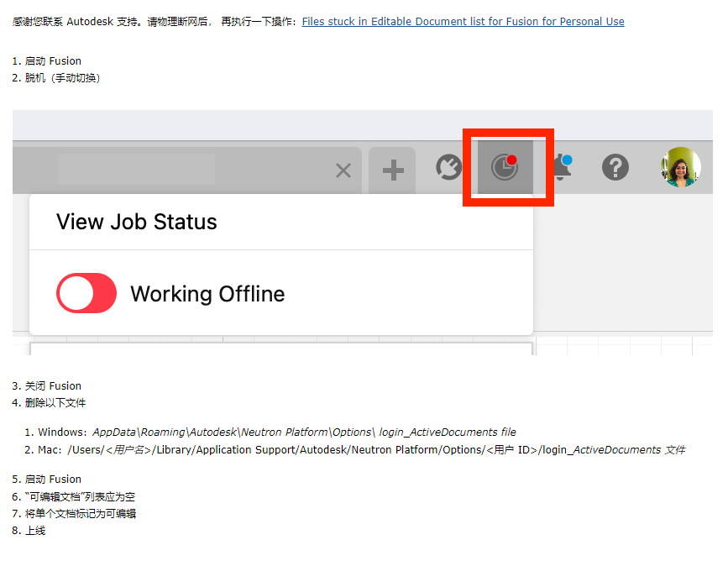
Task: Close the document tab with the X
Action: [343, 170]
